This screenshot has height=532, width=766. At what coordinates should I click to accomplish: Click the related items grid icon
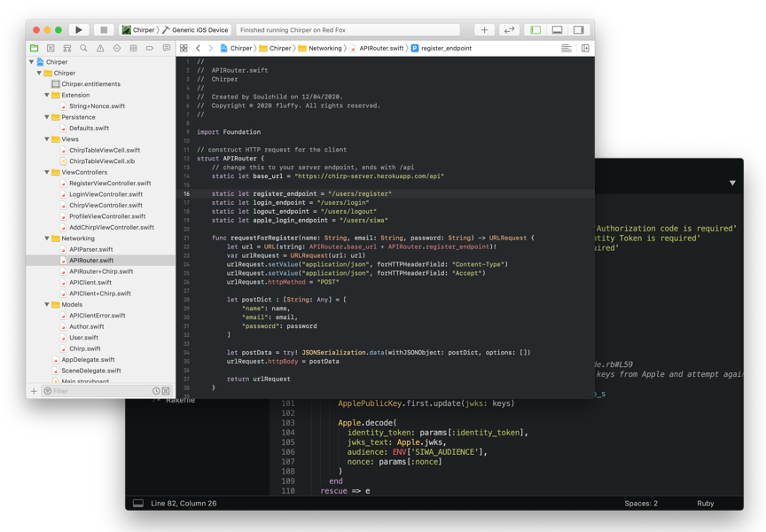click(184, 49)
